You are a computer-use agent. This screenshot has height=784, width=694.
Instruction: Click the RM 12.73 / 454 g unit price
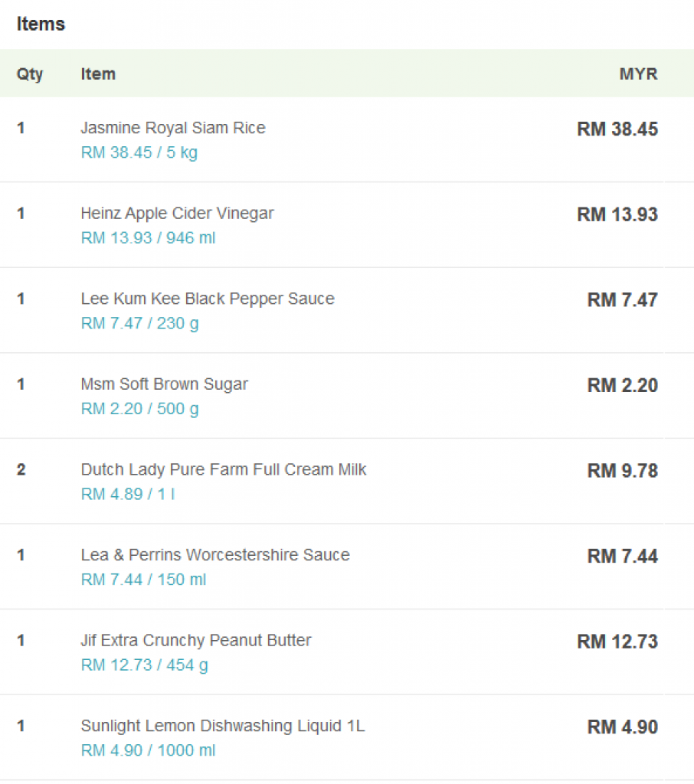coord(145,665)
